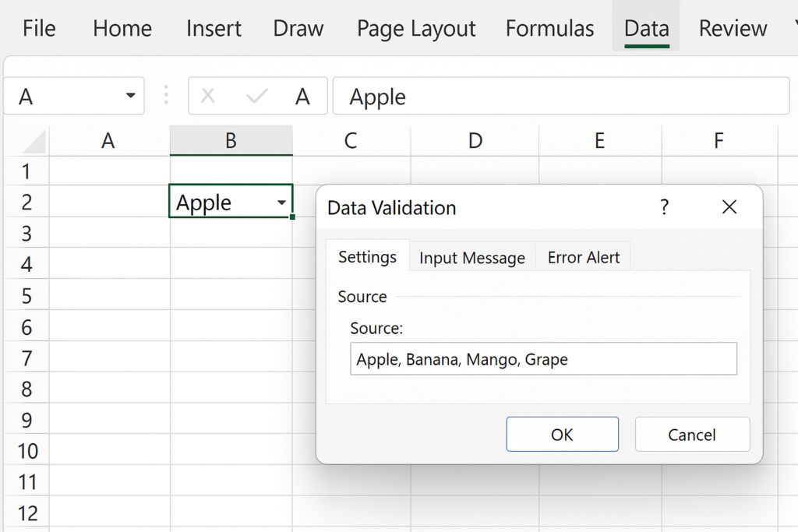Click the formula bar Enter checkmark icon
The image size is (798, 532).
tap(256, 97)
